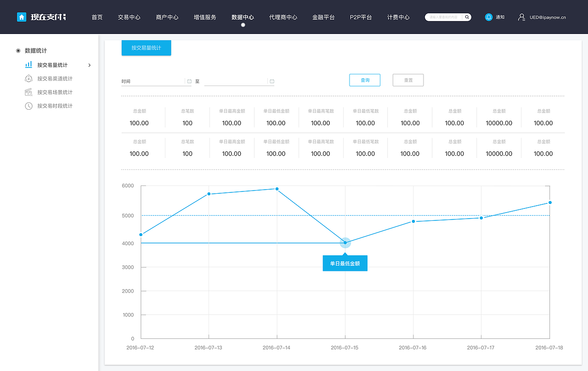Click the 按交易渠道统计 sidebar icon
Viewport: 588px width, 371px height.
pos(28,79)
